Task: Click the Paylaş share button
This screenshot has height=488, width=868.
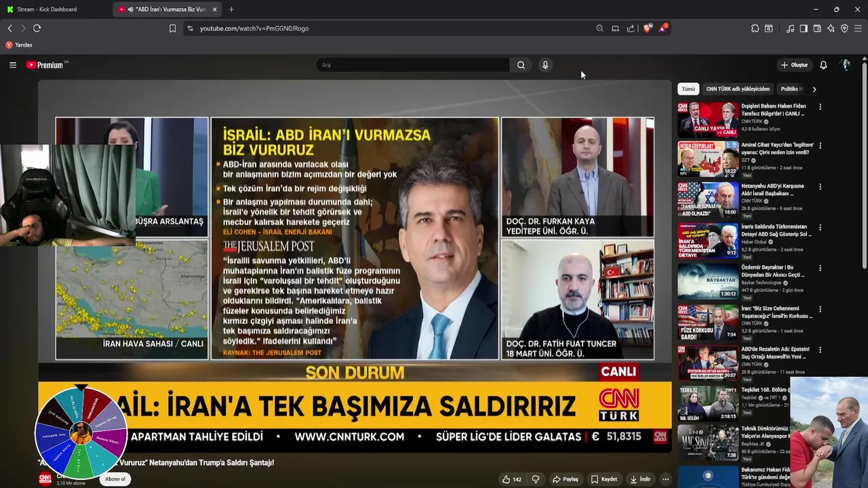Action: tap(566, 479)
